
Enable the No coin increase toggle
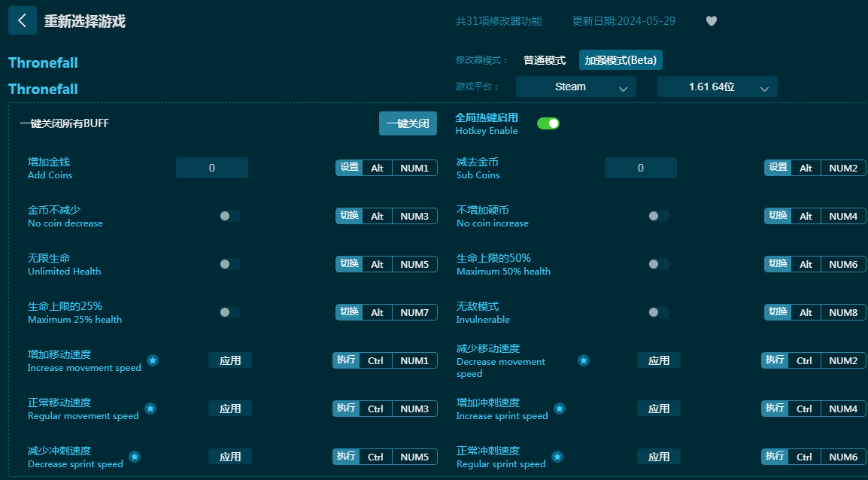point(659,216)
